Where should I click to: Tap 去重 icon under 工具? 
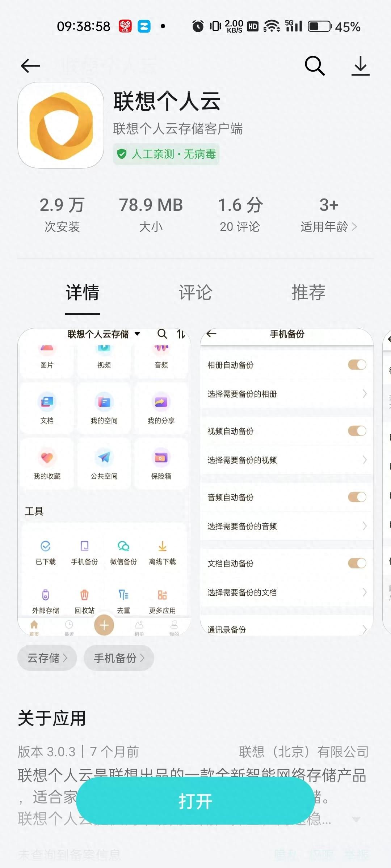123,595
